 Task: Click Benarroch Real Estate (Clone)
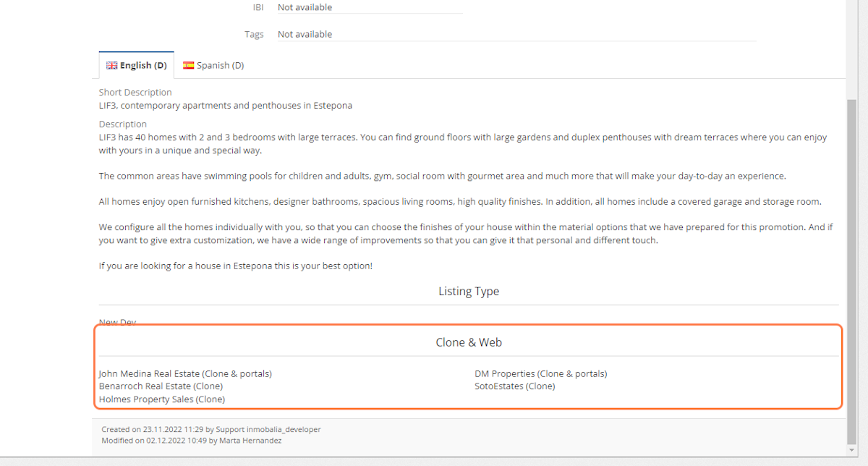(161, 386)
